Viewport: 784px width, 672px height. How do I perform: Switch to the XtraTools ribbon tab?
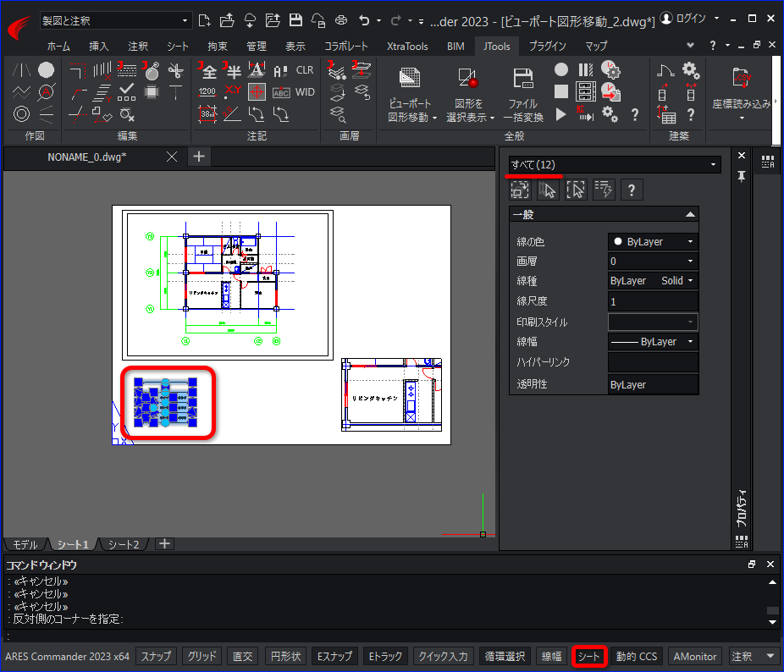click(407, 47)
